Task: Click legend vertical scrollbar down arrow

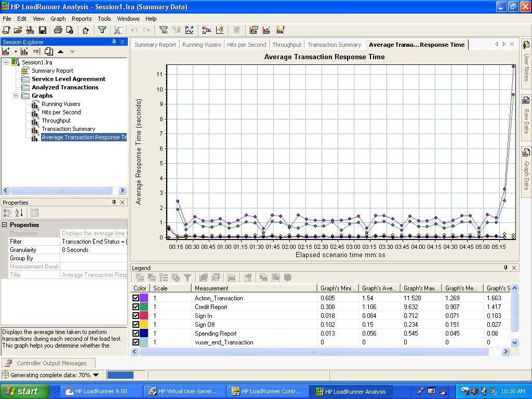Action: [514, 342]
